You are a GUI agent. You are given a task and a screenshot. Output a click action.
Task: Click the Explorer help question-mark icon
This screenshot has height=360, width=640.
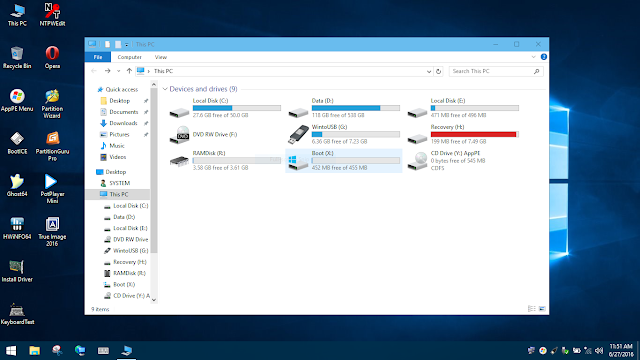[x=544, y=57]
